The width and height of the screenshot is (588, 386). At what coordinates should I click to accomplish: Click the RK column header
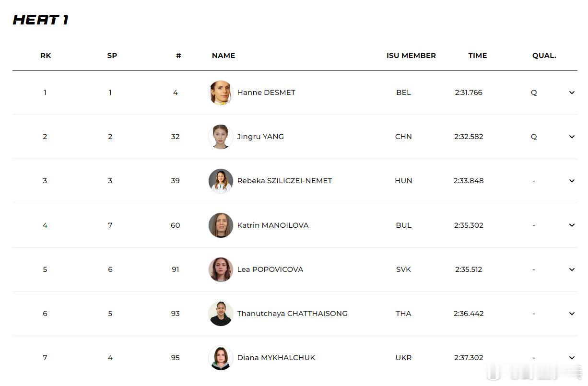[x=46, y=56]
